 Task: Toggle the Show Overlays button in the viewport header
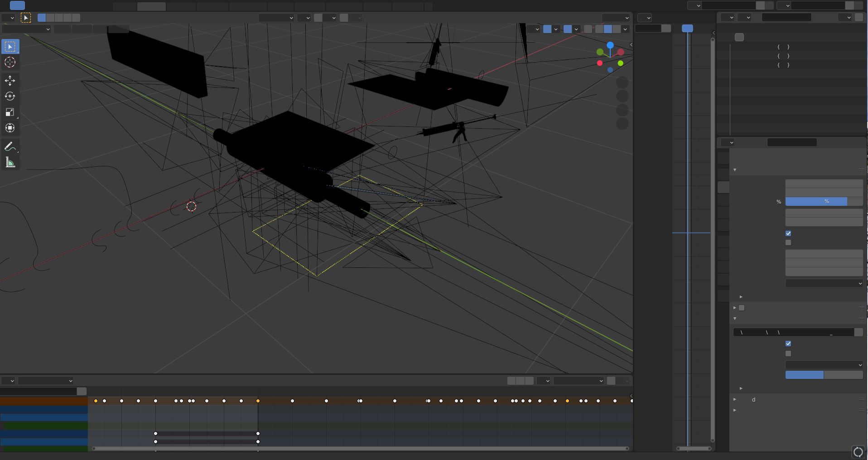568,29
